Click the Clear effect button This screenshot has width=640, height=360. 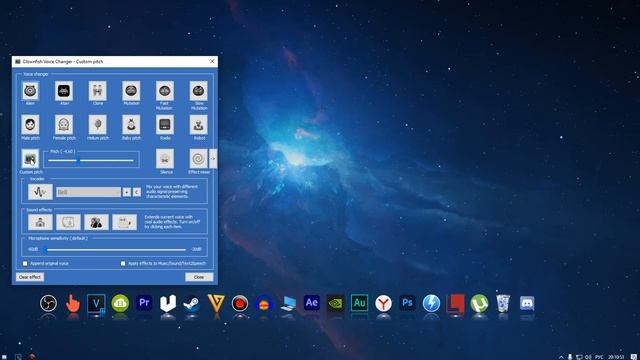point(30,277)
